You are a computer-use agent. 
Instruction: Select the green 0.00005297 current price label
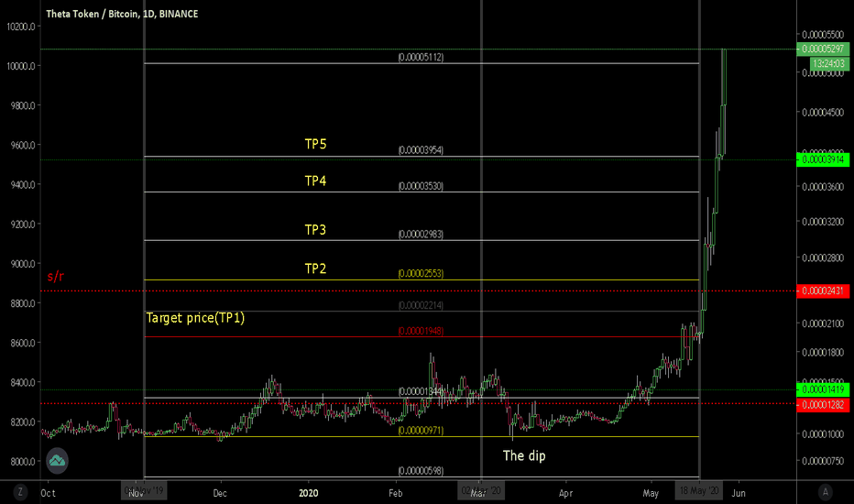pyautogui.click(x=823, y=49)
